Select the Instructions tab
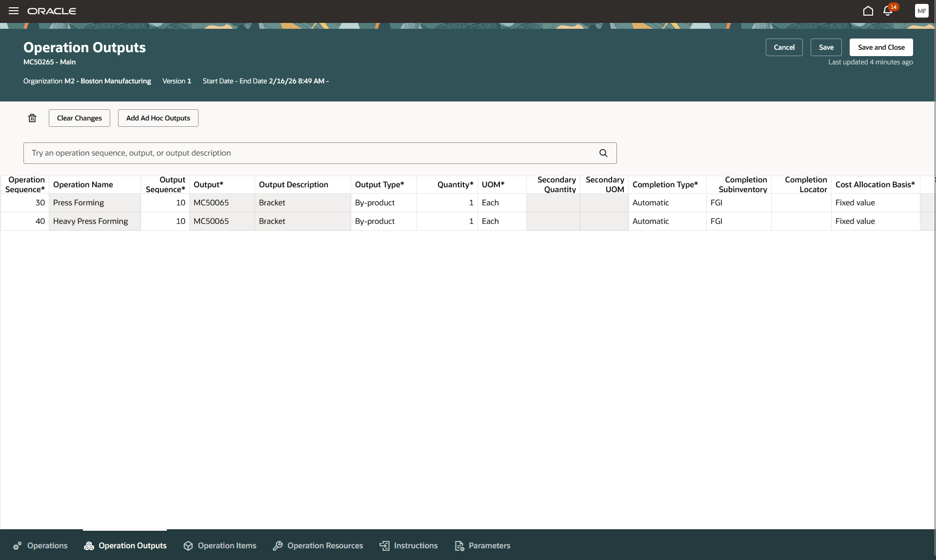The image size is (936, 560). [408, 545]
